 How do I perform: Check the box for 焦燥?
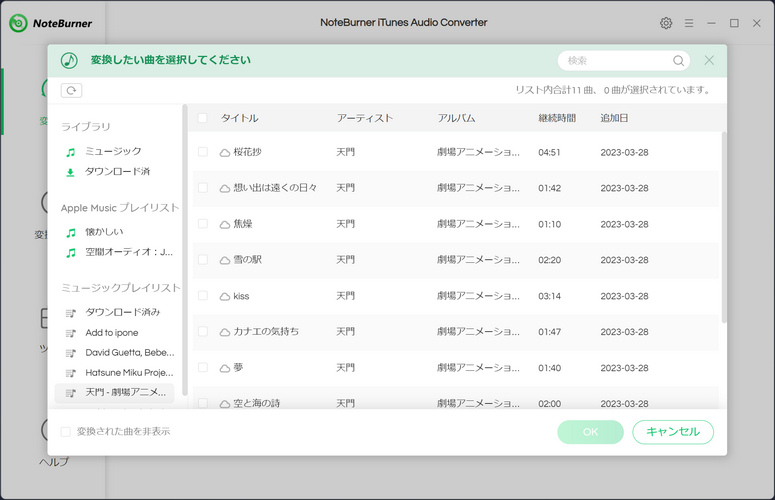pos(203,223)
